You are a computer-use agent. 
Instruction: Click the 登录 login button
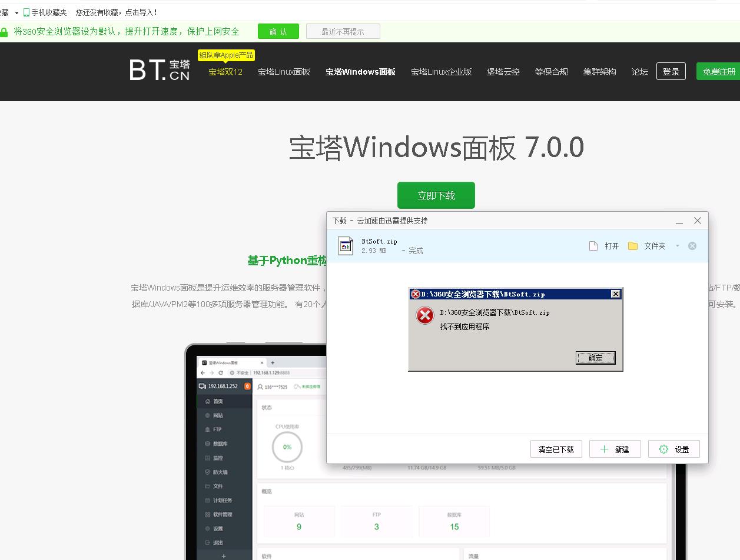671,71
